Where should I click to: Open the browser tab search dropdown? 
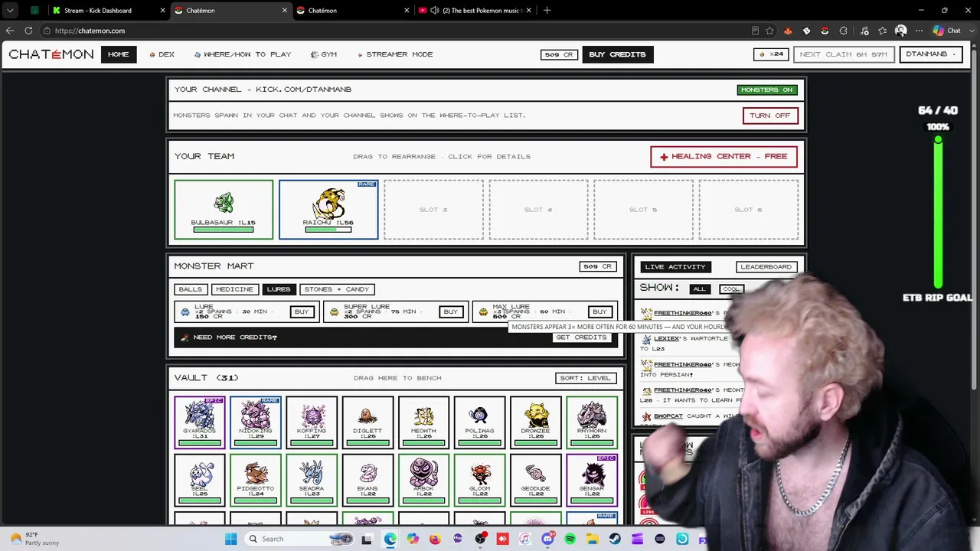(10, 11)
